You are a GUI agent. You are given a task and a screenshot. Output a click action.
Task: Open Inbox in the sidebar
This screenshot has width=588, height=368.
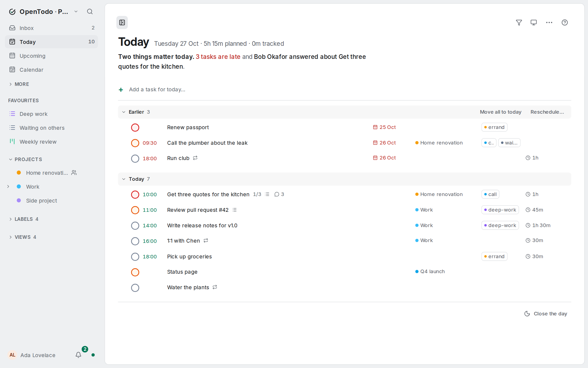point(51,28)
